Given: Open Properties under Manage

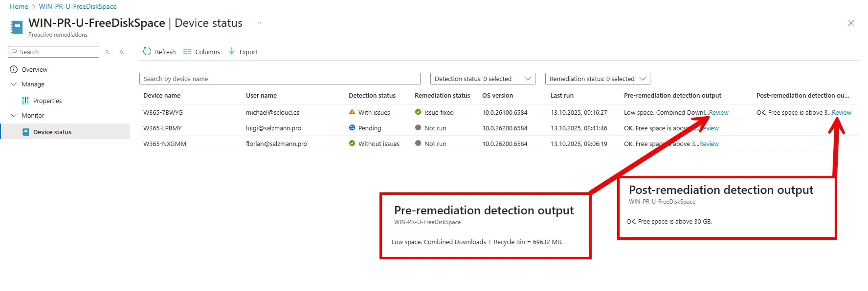Looking at the screenshot, I should click(47, 101).
